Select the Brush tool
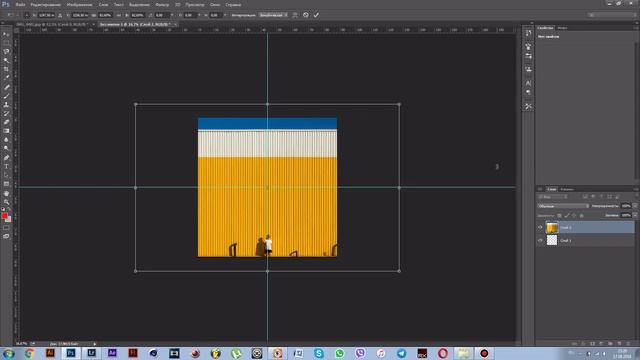 point(6,96)
